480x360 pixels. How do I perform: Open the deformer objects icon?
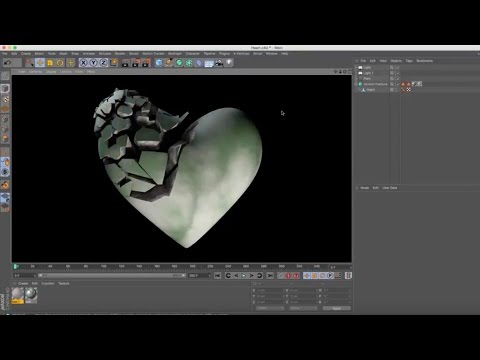[199, 63]
